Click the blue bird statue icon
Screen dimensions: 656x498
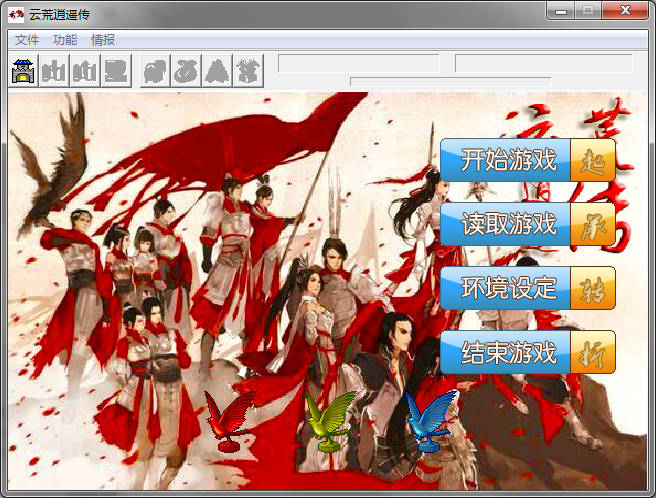[431, 421]
